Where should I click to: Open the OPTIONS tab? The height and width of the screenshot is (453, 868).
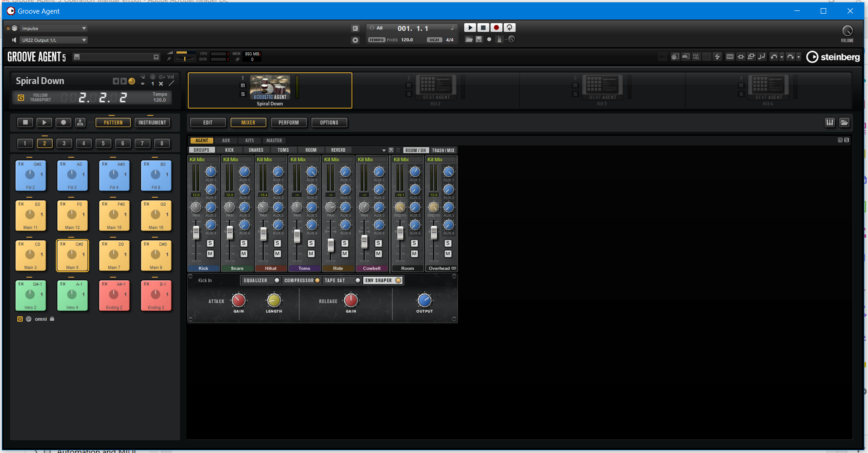click(329, 123)
